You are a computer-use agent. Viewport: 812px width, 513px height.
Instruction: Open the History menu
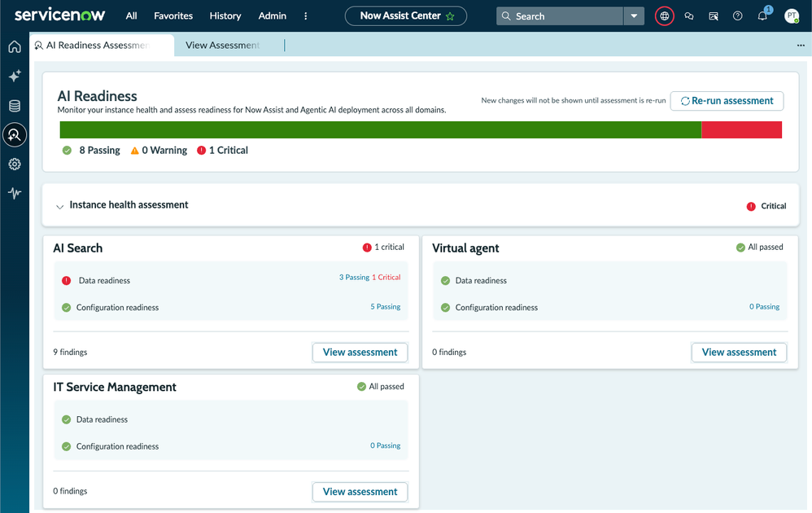225,16
